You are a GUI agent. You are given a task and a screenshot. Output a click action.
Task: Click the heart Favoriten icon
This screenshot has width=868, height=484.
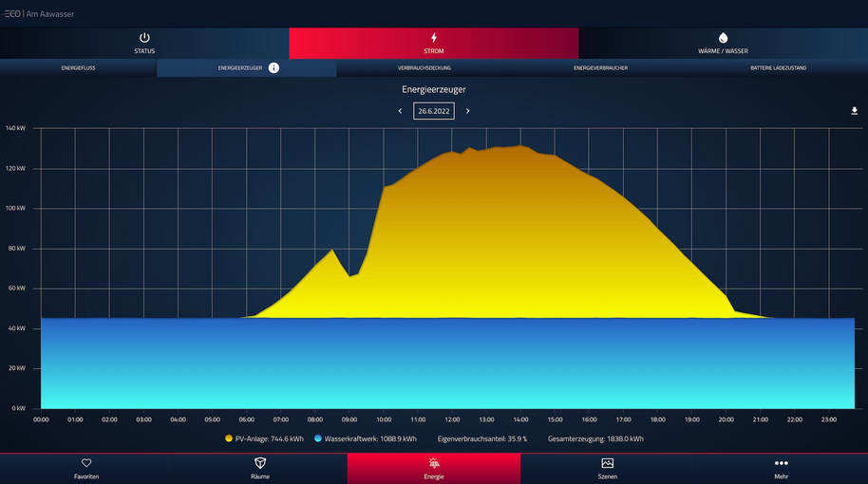[86, 463]
